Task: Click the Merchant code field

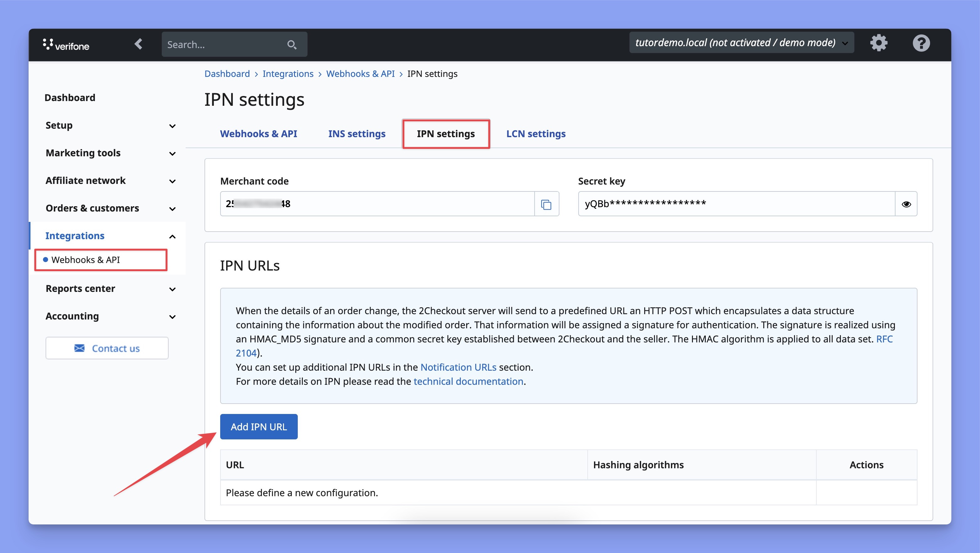Action: 377,204
